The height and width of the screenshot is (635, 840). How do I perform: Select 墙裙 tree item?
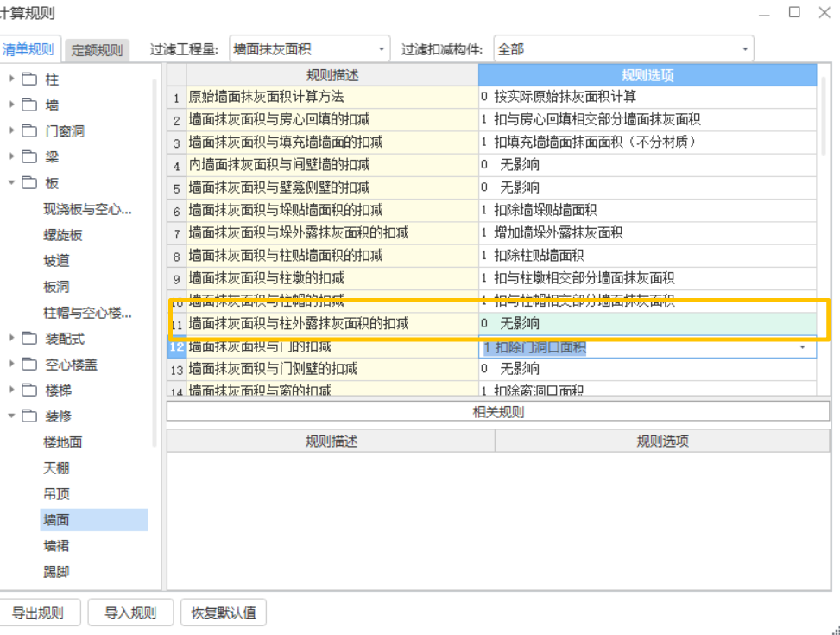click(x=56, y=545)
